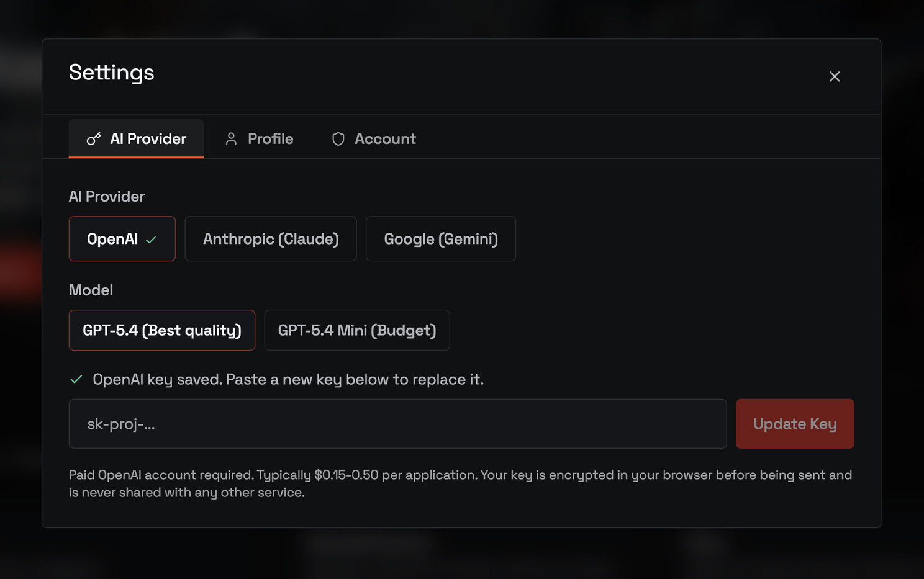
Task: Focus the sk-proj API key input field
Action: coord(397,424)
